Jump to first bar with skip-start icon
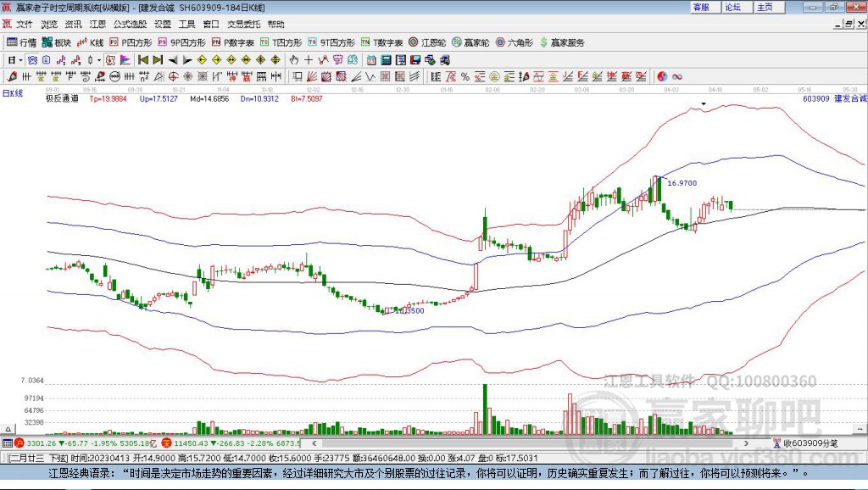The height and width of the screenshot is (490, 868). coord(143,60)
